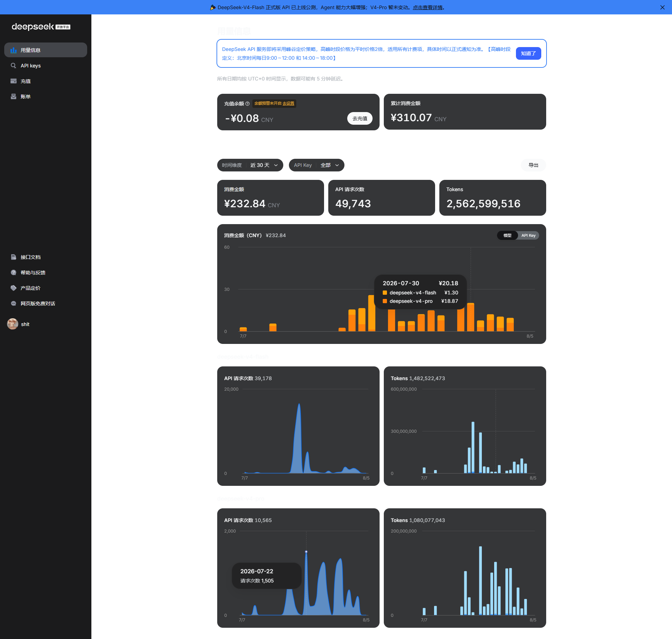Close the top announcement banner

click(x=663, y=7)
